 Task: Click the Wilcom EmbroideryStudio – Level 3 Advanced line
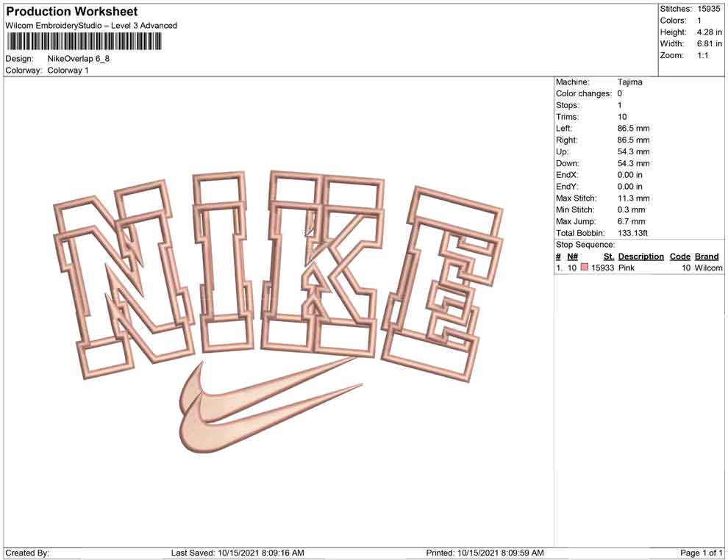pyautogui.click(x=91, y=26)
